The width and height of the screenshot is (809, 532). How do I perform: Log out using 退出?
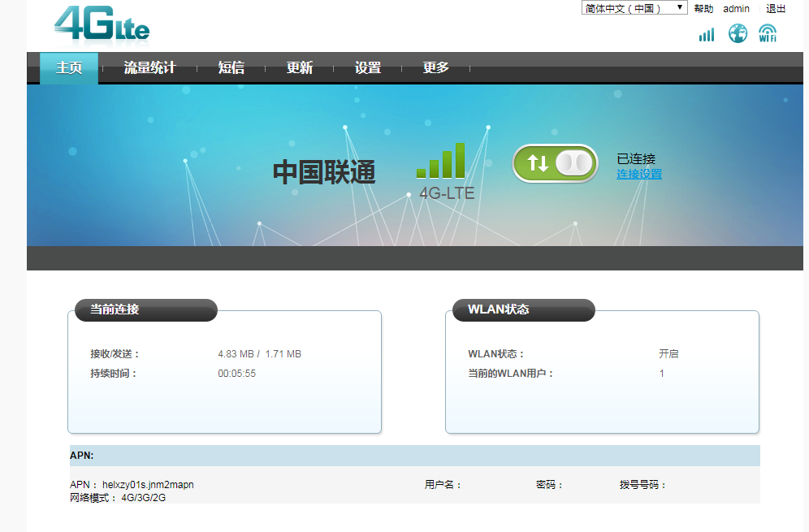[x=776, y=9]
